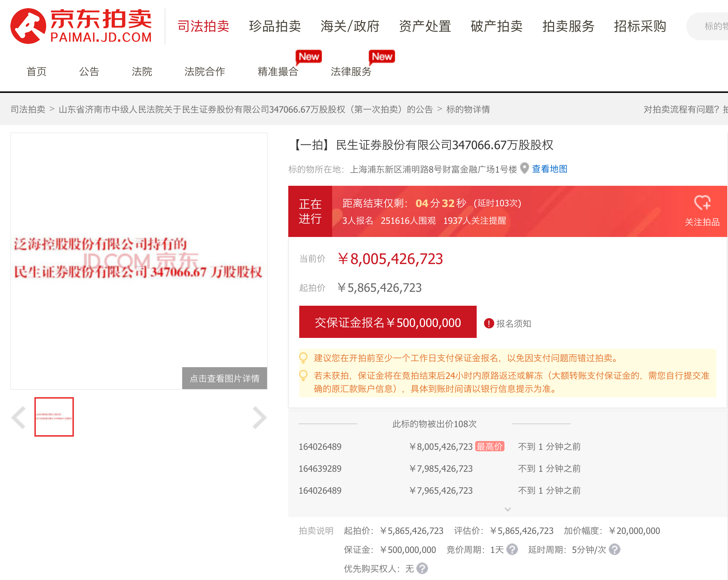Click the search input field
728x580 pixels.
pos(712,26)
